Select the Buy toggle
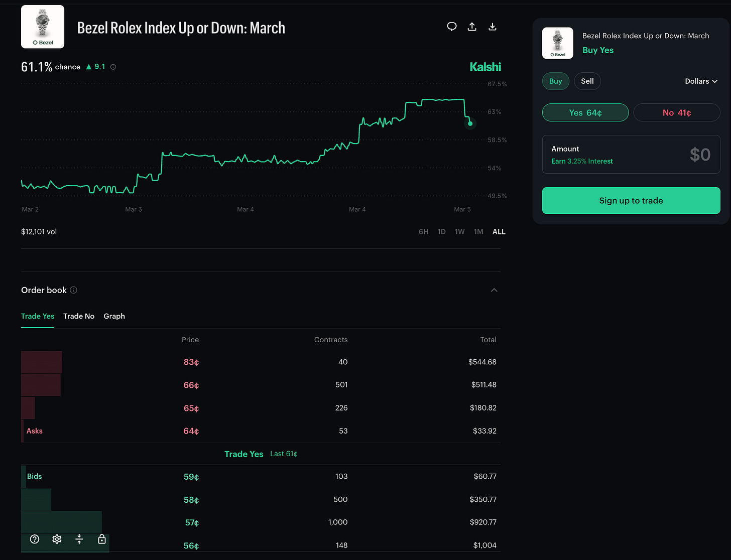 pos(555,81)
